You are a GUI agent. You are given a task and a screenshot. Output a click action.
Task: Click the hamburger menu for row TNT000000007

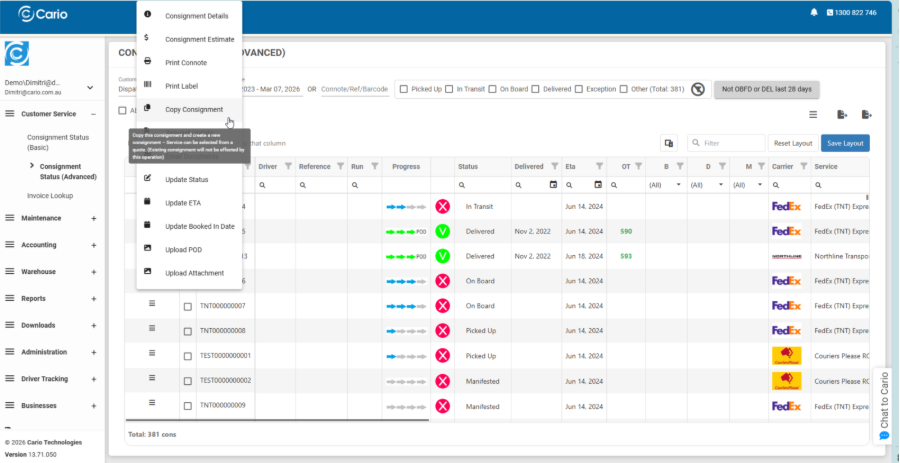(x=153, y=304)
